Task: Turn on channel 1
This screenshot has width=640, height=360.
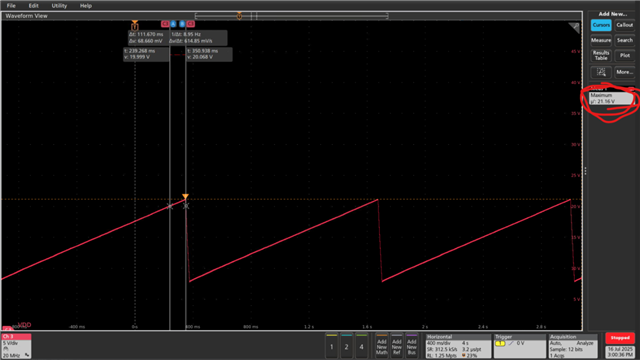Action: coord(331,346)
